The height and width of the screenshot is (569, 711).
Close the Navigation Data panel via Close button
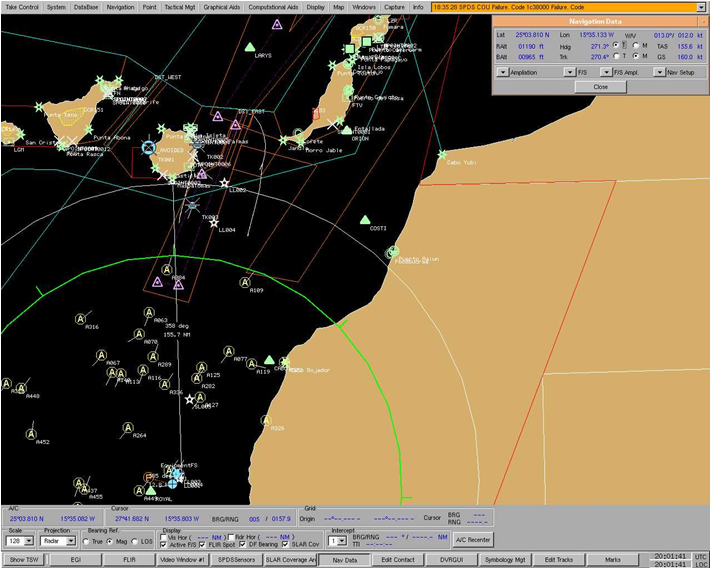click(600, 87)
